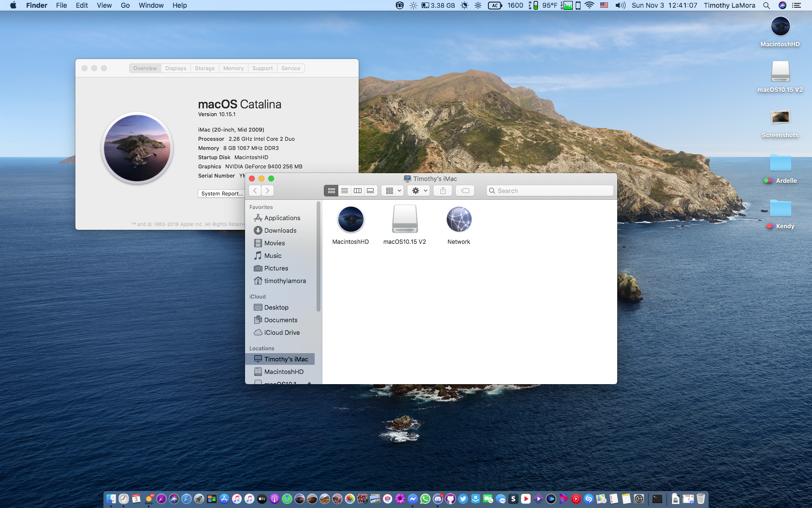Image resolution: width=812 pixels, height=508 pixels.
Task: Select Downloads in Finder sidebar
Action: click(280, 231)
